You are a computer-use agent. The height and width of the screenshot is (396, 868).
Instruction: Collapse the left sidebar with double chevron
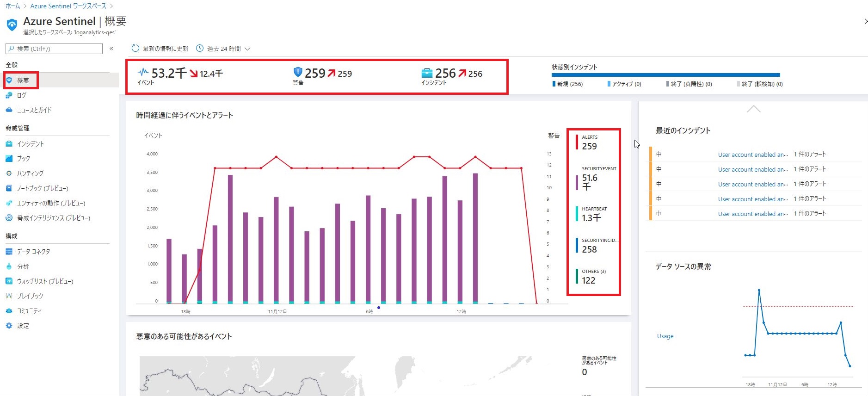tap(111, 49)
